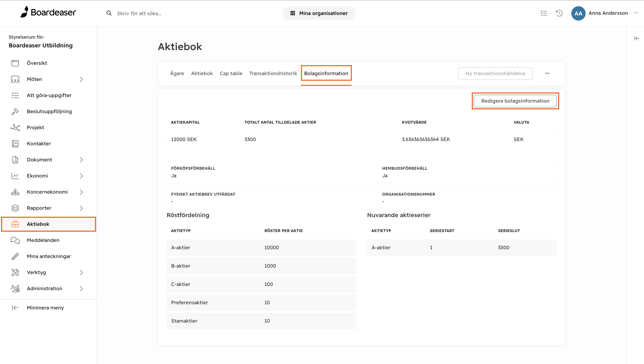
Task: Collapse the right panel arrow icon
Action: tap(636, 38)
